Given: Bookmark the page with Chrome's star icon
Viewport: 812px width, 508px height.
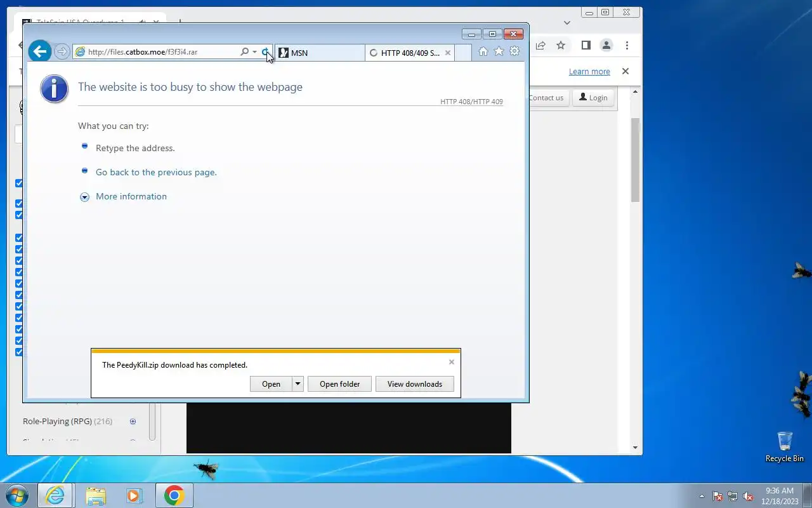Looking at the screenshot, I should coord(561,45).
